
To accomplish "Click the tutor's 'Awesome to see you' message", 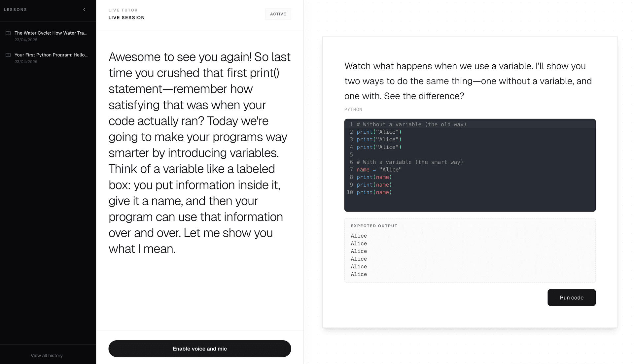I will click(199, 152).
